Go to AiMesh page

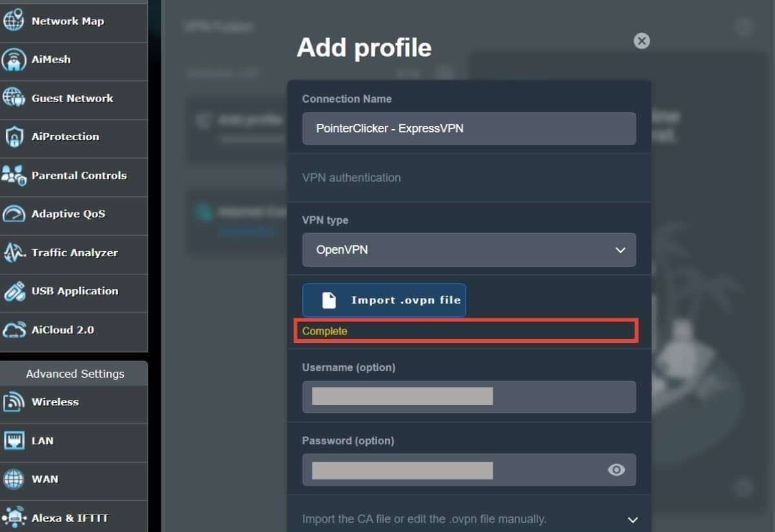pyautogui.click(x=74, y=60)
